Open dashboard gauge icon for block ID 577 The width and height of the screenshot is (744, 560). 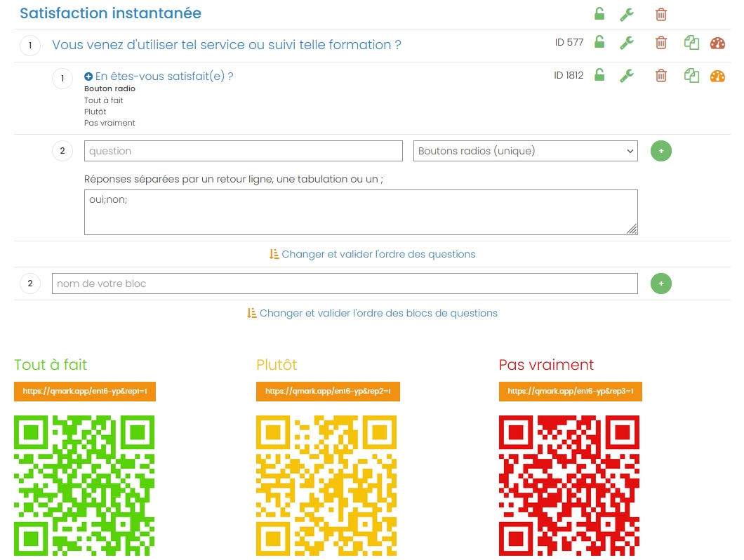[717, 43]
